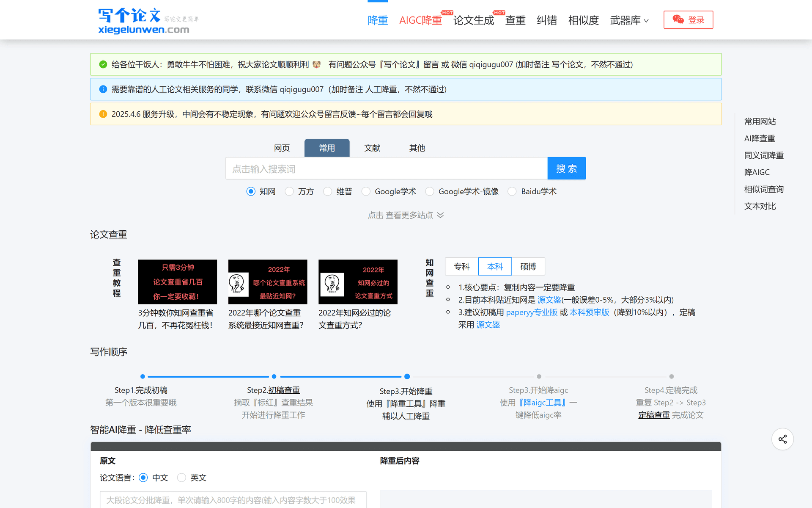This screenshot has width=812, height=508.
Task: Open the first 源文鉴 link
Action: pos(549,300)
